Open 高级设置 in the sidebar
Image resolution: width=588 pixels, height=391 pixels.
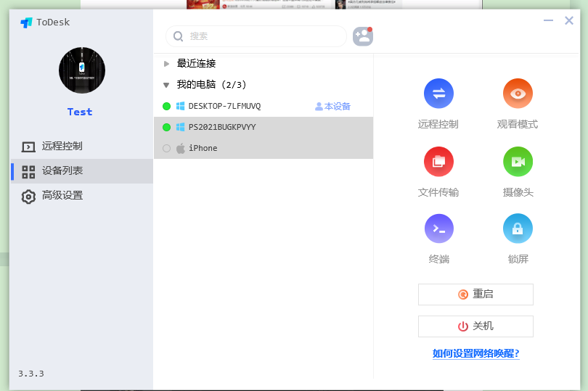[82, 196]
